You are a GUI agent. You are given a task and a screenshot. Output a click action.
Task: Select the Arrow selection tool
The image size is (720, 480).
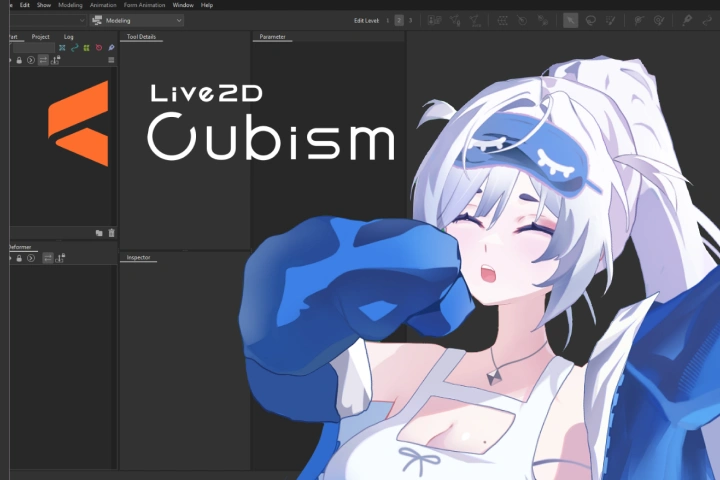pos(571,20)
